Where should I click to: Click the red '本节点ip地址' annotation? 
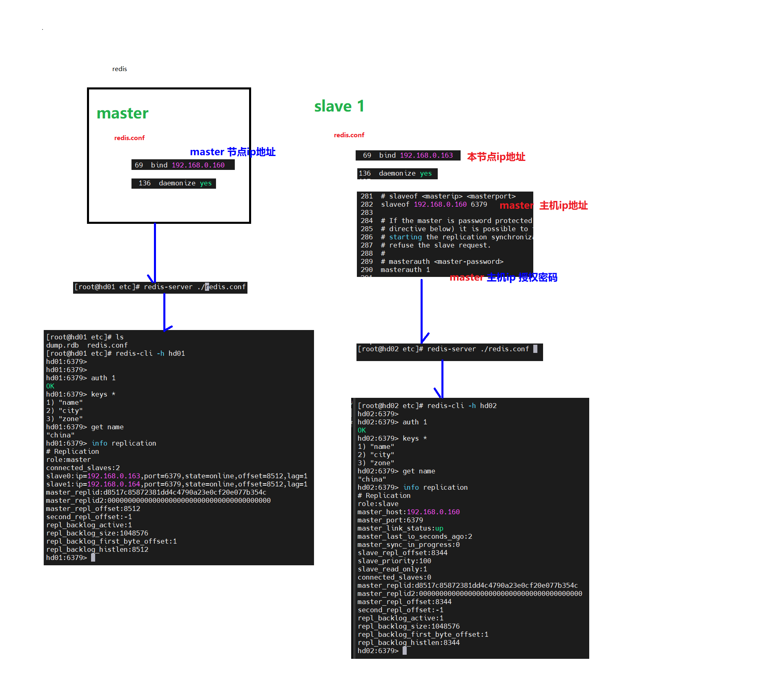click(496, 157)
